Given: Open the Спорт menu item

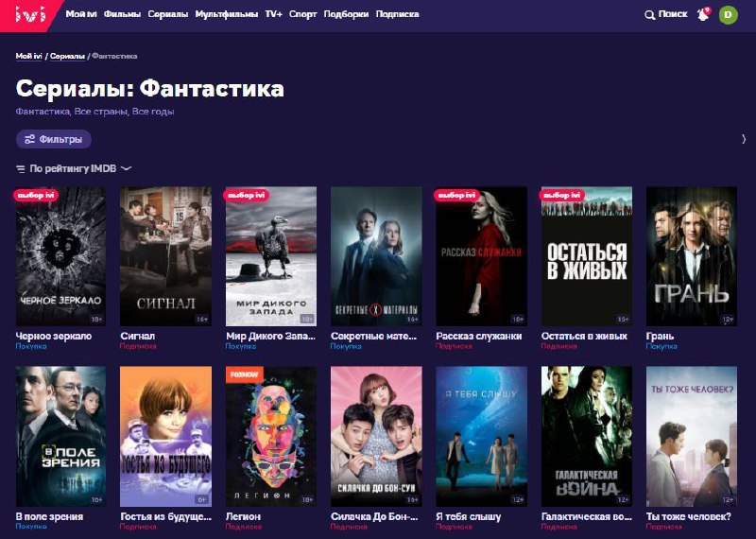Looking at the screenshot, I should pyautogui.click(x=302, y=14).
